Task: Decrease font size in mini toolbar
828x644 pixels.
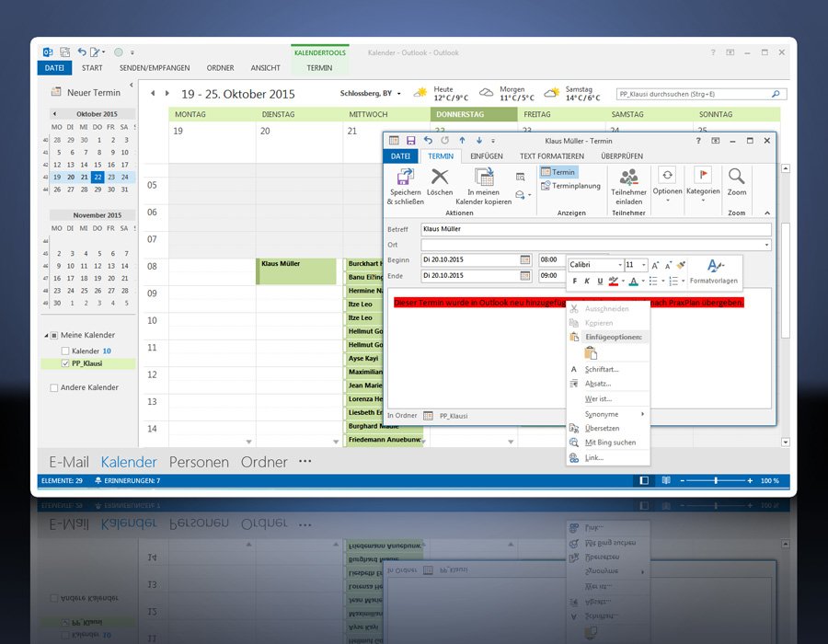Action: [668, 265]
